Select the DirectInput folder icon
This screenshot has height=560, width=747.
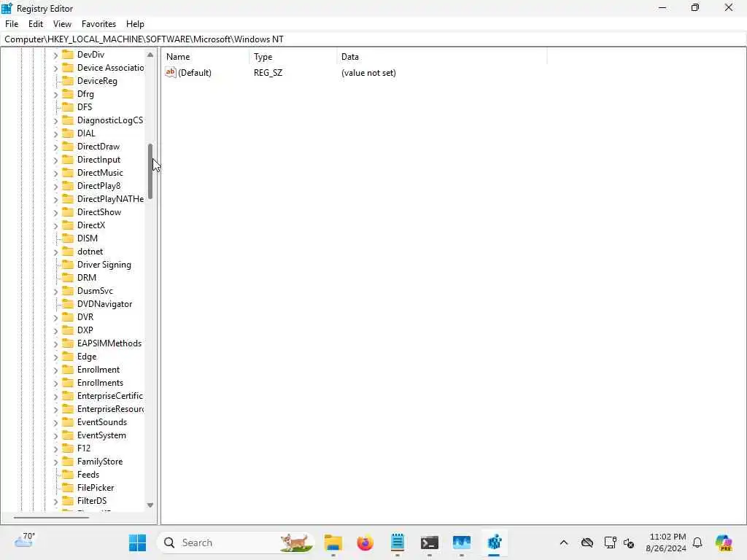coord(68,159)
